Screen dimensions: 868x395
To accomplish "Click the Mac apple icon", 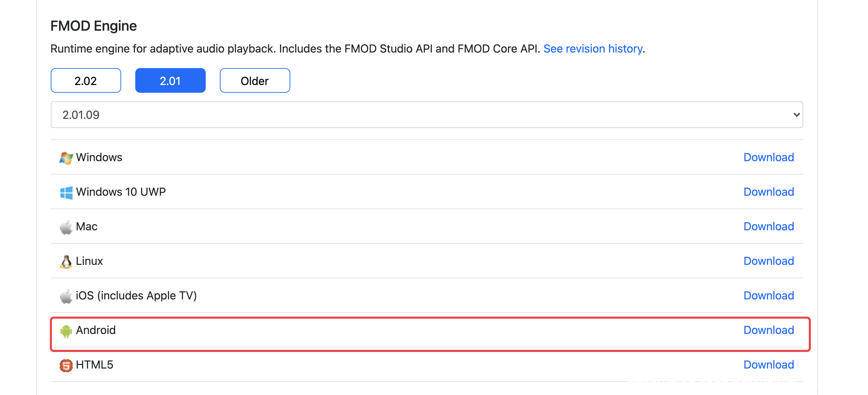I will tap(66, 227).
